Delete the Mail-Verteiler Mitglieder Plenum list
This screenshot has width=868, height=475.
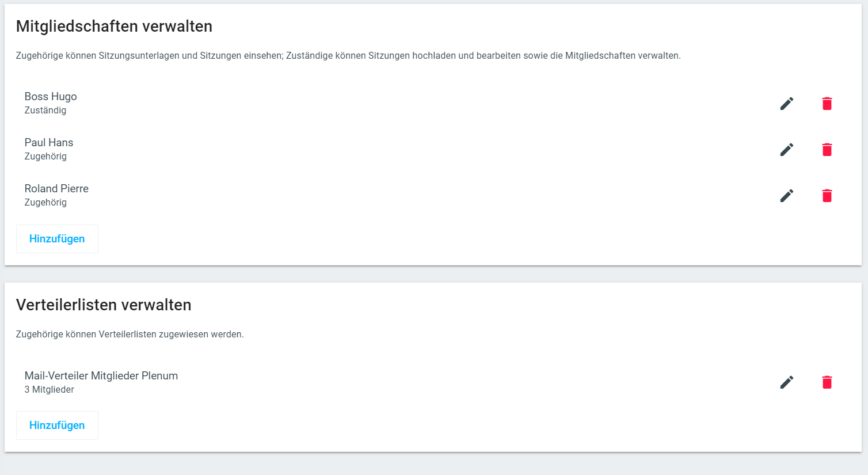pyautogui.click(x=827, y=382)
